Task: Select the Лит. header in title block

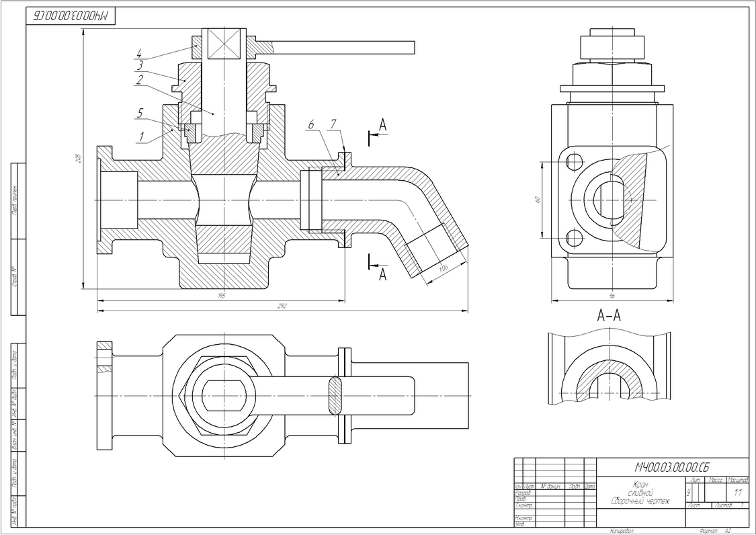Action: 696,479
